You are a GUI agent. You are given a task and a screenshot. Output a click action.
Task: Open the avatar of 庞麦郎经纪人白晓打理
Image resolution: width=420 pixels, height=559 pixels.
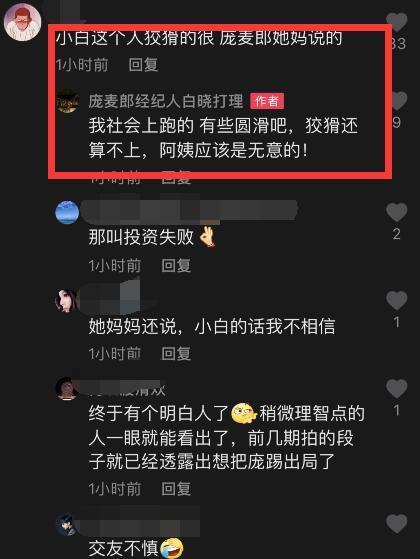coord(68,103)
